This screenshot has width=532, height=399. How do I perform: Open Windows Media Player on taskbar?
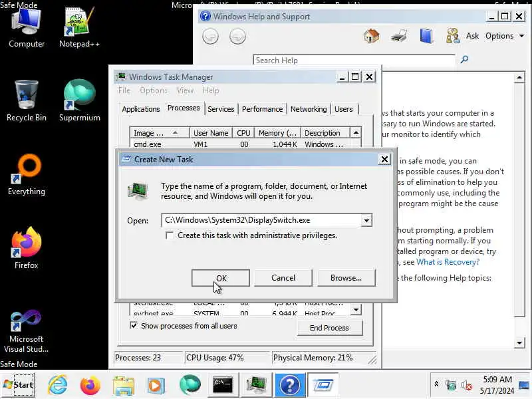point(156,386)
